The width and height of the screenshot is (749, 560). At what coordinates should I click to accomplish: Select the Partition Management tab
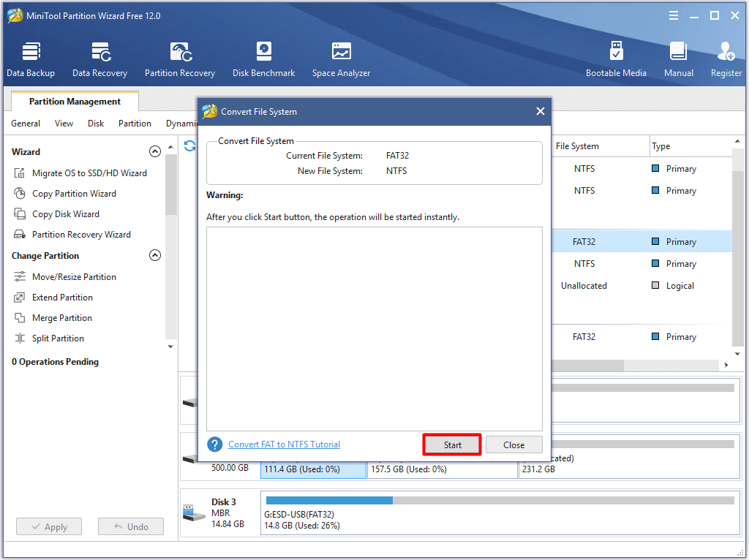75,101
